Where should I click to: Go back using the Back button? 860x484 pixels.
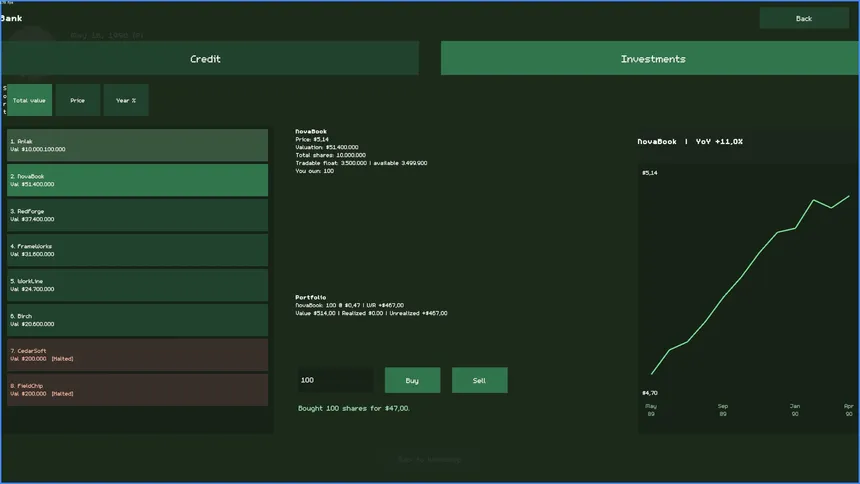coord(804,19)
